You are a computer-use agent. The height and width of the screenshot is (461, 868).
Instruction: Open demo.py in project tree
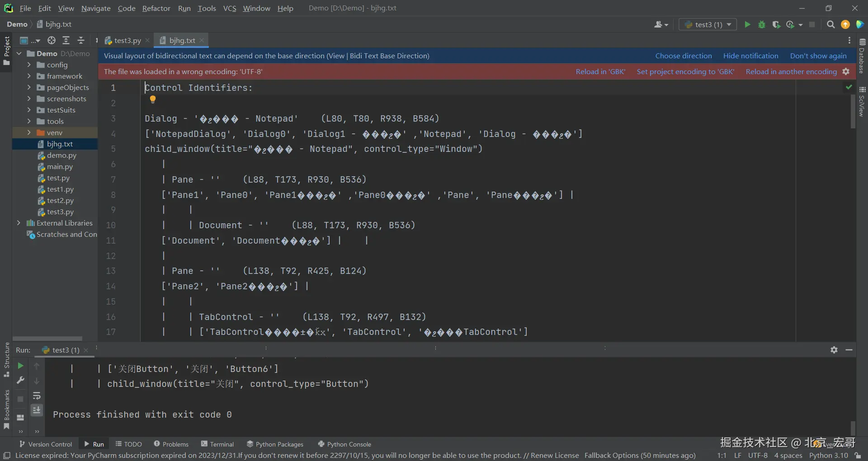(61, 155)
